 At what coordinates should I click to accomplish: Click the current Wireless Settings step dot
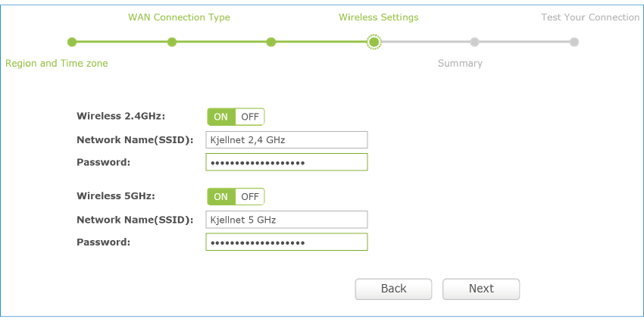[374, 42]
